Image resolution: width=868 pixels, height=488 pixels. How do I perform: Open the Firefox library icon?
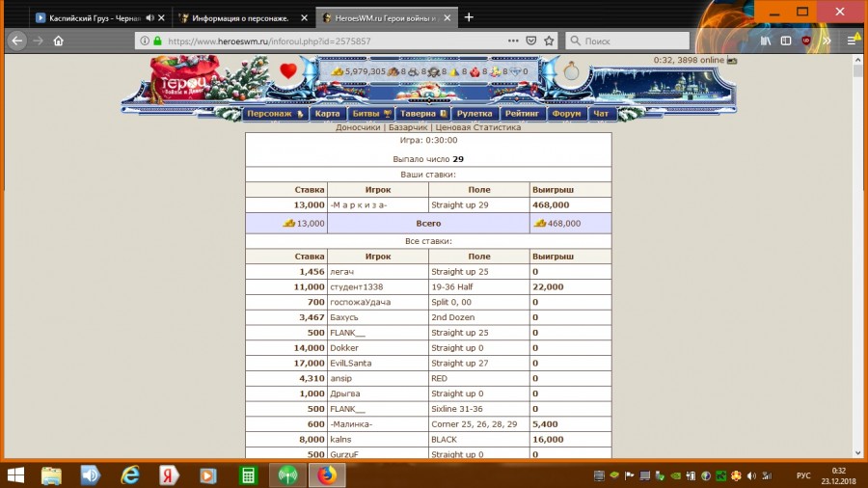pos(766,41)
